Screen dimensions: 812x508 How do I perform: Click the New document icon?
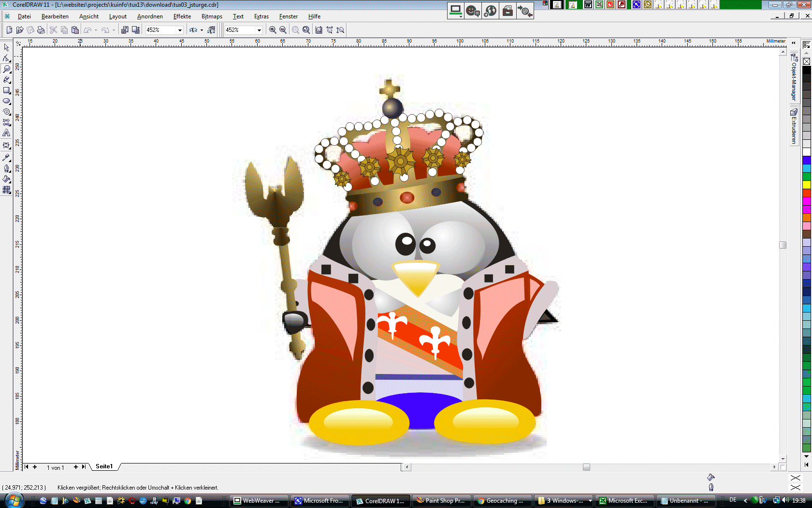(9, 30)
